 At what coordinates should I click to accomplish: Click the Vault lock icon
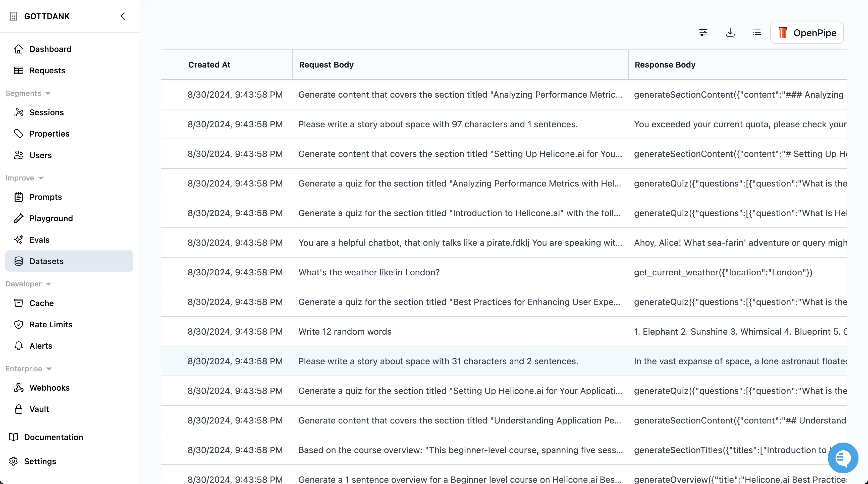tap(19, 409)
